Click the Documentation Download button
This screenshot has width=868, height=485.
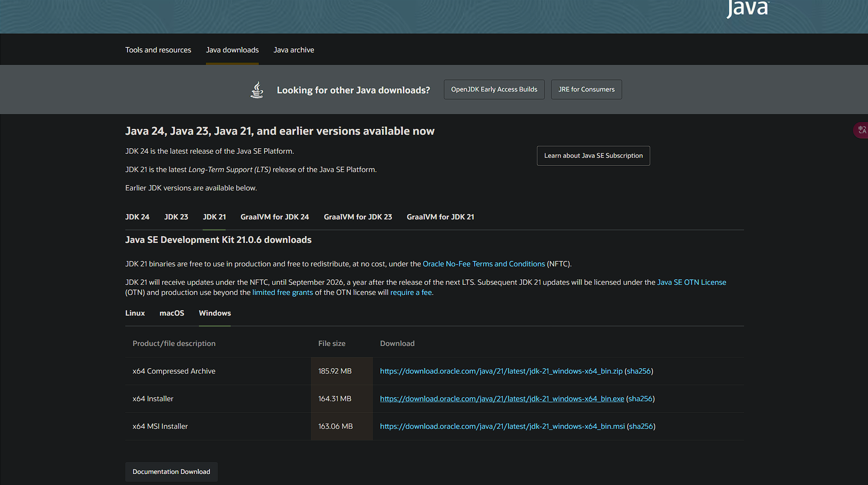click(171, 472)
